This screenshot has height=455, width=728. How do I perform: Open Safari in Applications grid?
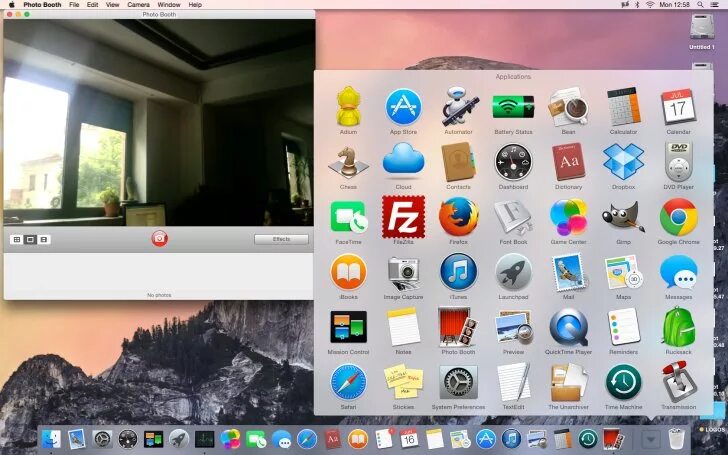[x=348, y=382]
